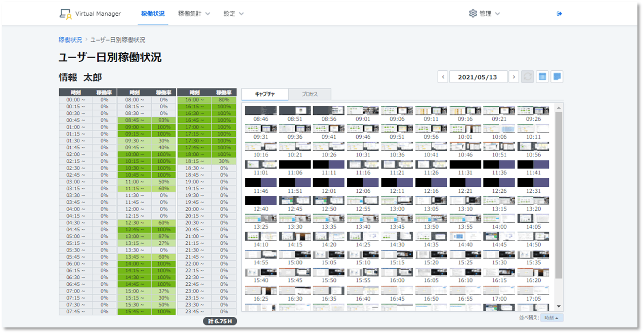The width and height of the screenshot is (644, 334).
Task: Click the Virtual Manager logo icon
Action: pyautogui.click(x=65, y=14)
